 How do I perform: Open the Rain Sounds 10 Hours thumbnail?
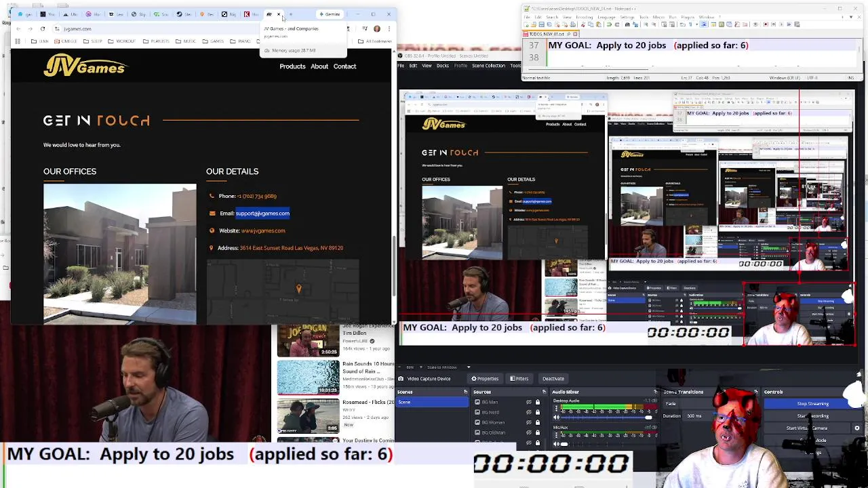[308, 377]
